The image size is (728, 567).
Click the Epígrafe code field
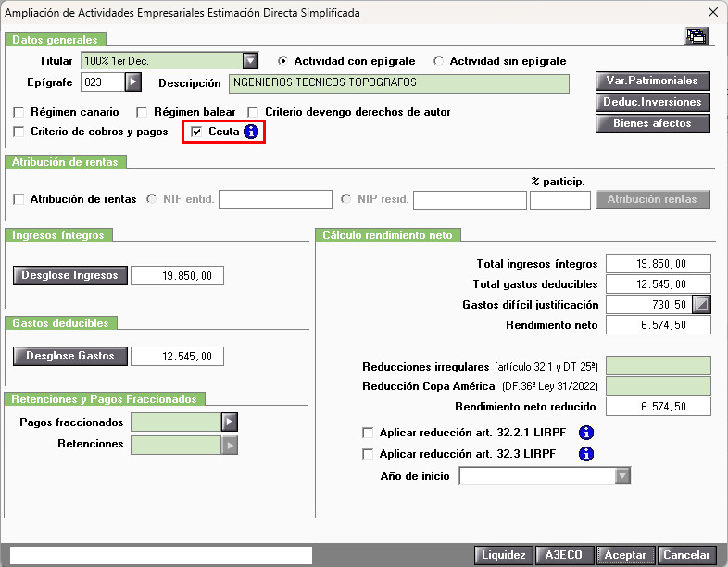click(103, 82)
